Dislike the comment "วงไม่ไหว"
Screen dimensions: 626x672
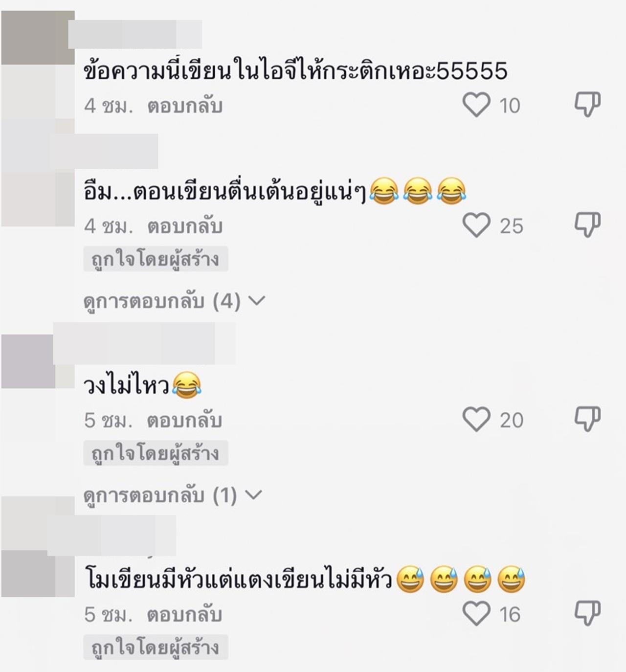[587, 419]
